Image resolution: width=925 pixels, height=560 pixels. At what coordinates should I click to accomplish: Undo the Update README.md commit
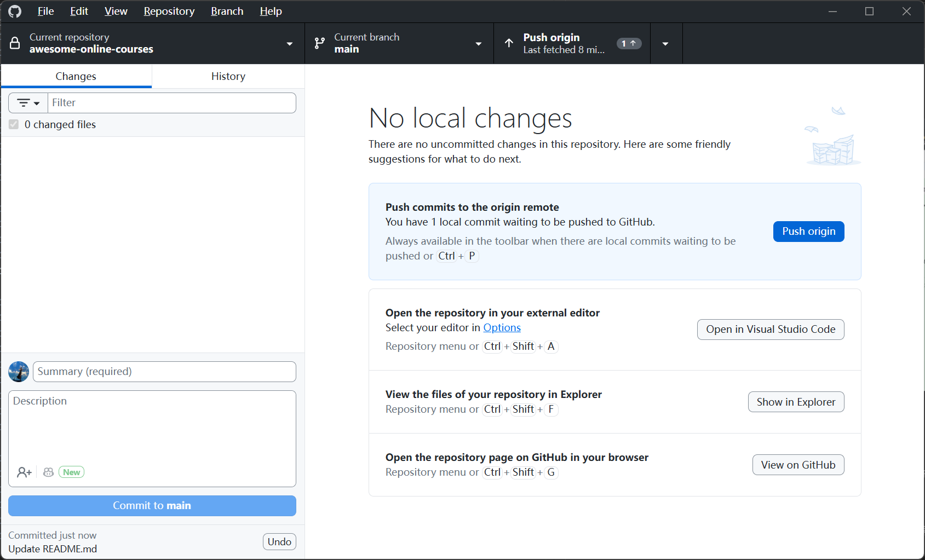point(279,542)
